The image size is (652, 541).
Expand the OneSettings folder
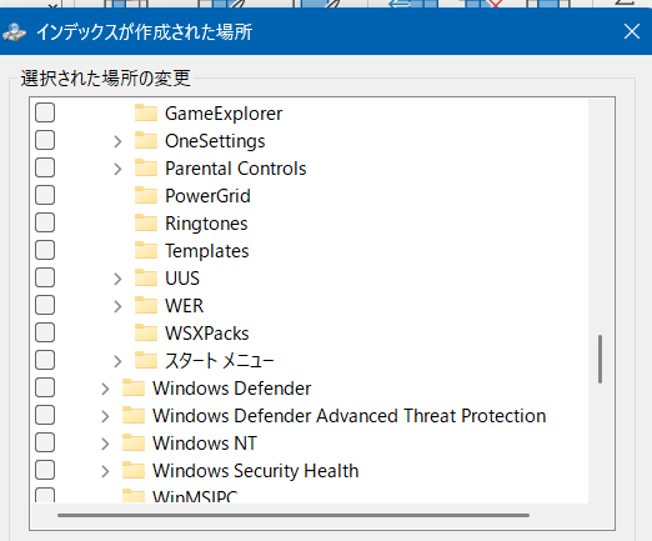[x=118, y=141]
